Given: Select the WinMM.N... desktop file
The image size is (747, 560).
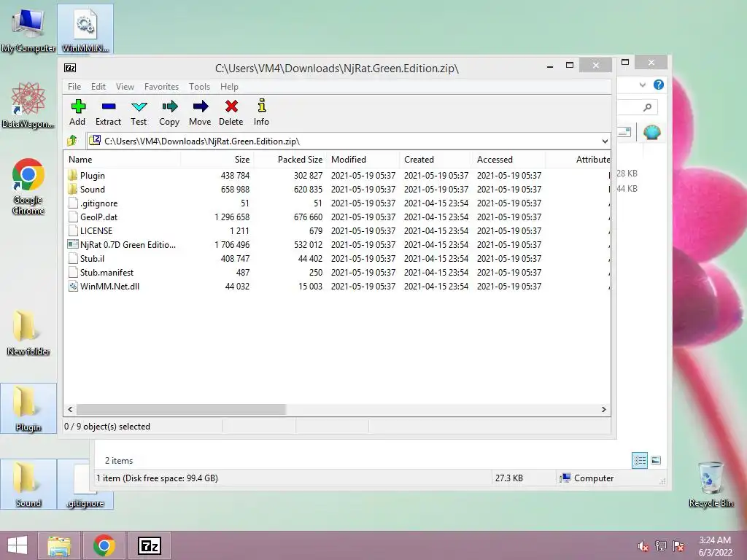Looking at the screenshot, I should click(x=85, y=30).
